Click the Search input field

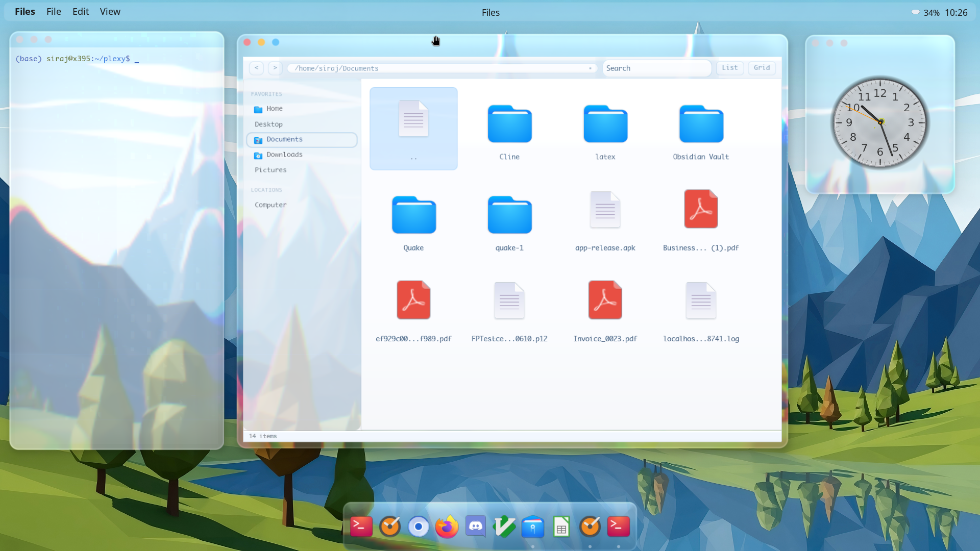click(x=656, y=68)
